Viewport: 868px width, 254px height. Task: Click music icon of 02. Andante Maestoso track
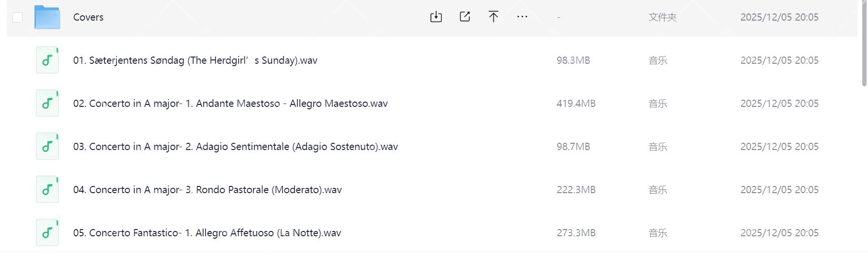tap(47, 104)
